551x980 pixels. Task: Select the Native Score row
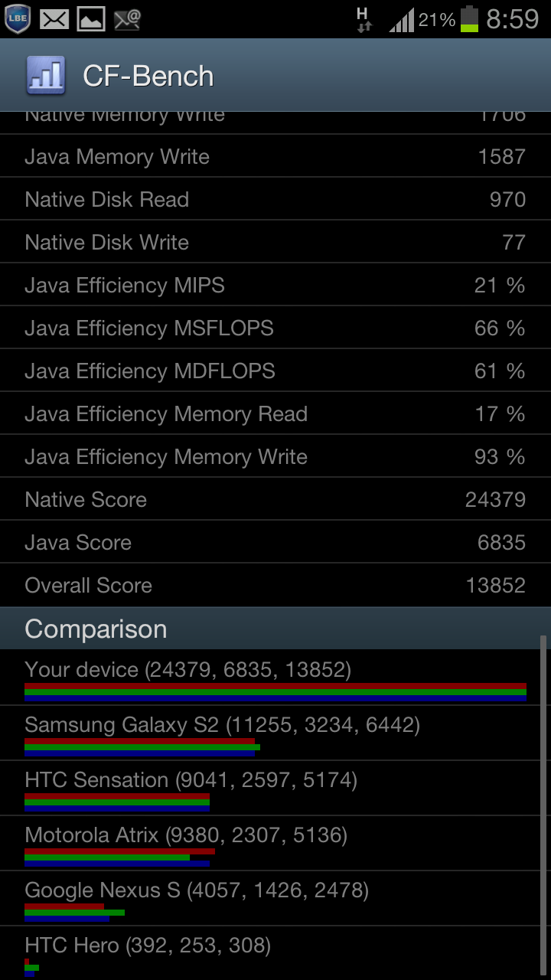275,499
